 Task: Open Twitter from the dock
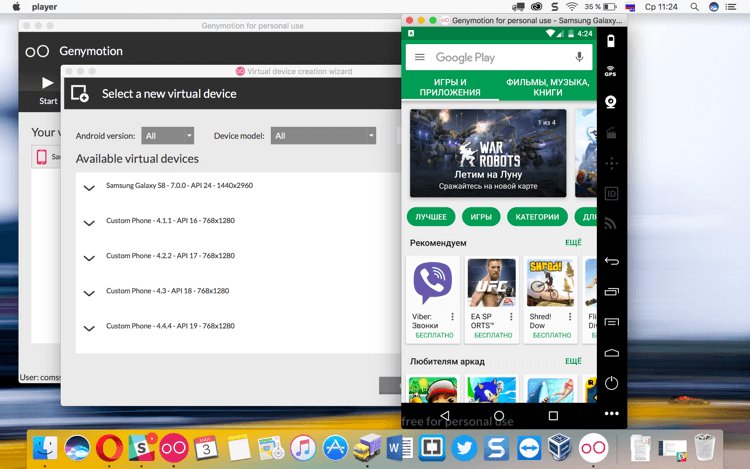click(464, 448)
